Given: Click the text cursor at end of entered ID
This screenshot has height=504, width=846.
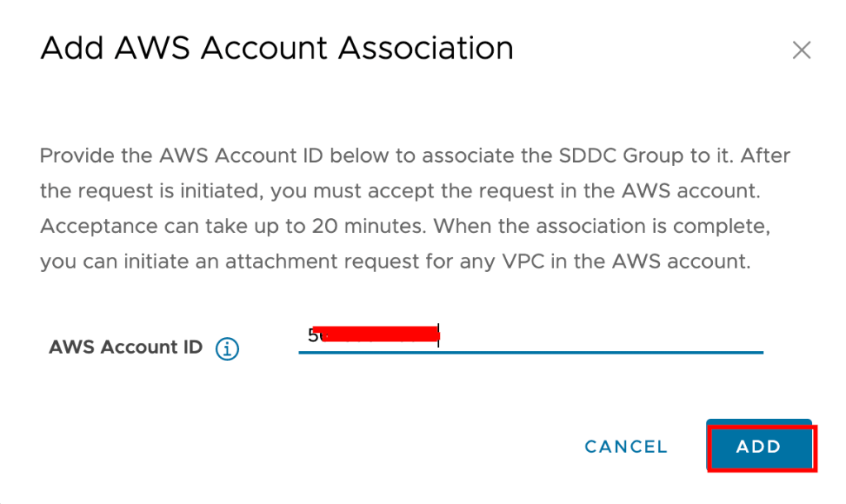Looking at the screenshot, I should click(x=439, y=335).
